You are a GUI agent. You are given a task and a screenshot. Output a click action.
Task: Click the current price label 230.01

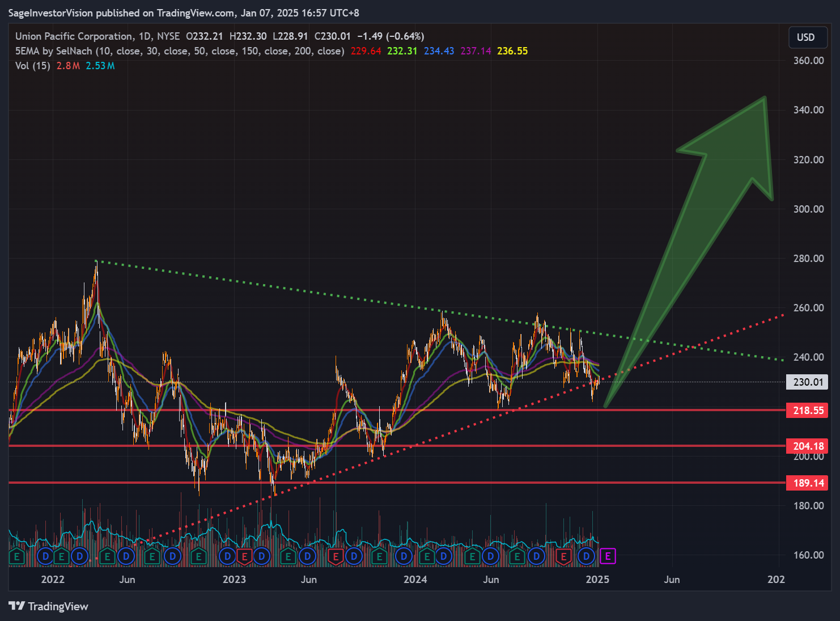click(808, 382)
